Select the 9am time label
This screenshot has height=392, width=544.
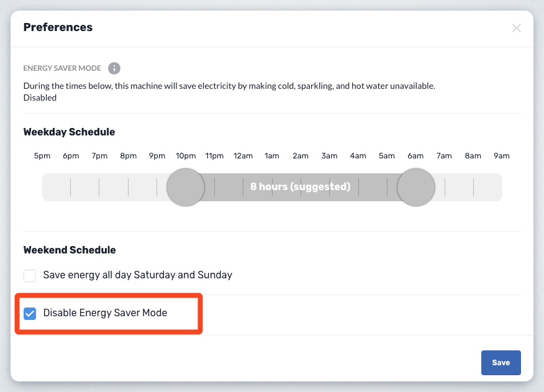[502, 156]
